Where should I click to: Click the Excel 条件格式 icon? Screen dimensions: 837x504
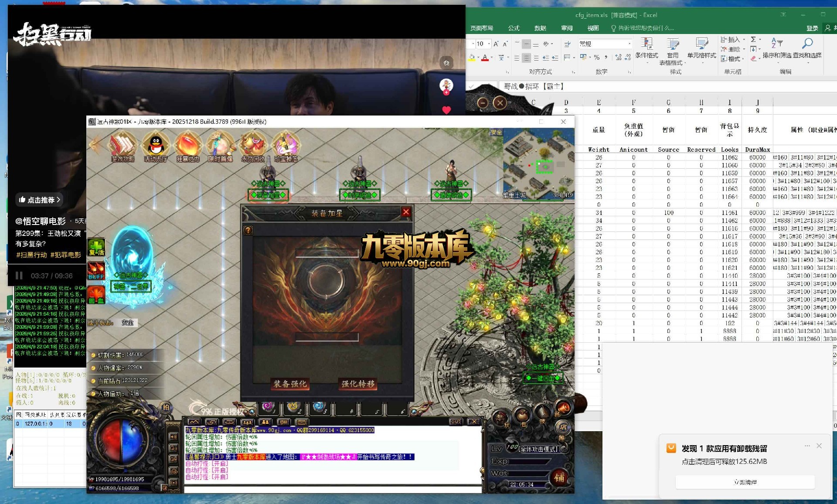tap(646, 49)
